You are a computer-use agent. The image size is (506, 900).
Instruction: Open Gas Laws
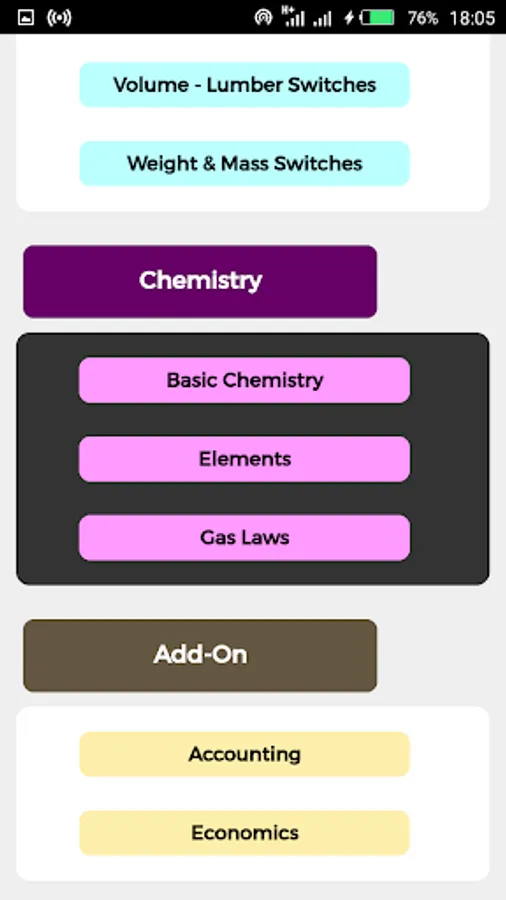coord(244,538)
